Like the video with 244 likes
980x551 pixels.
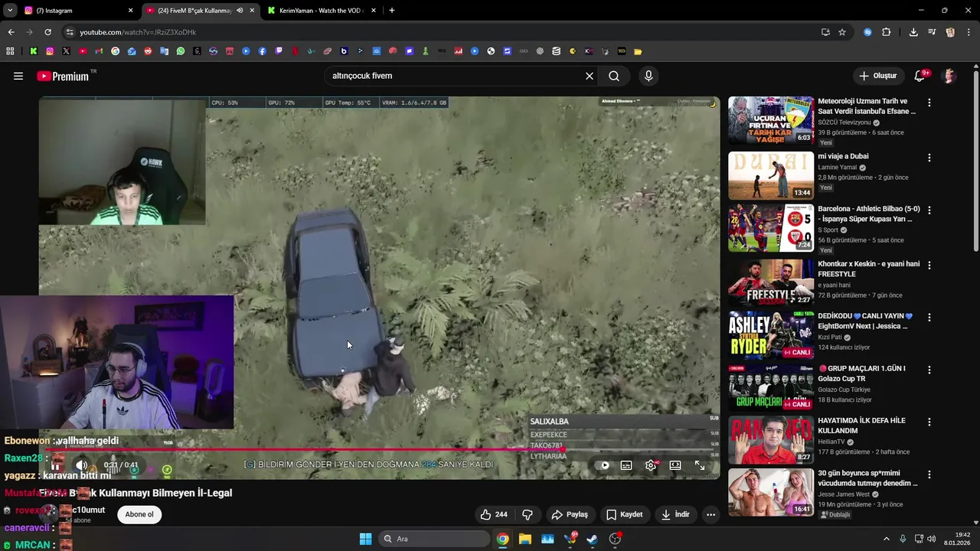(x=494, y=514)
